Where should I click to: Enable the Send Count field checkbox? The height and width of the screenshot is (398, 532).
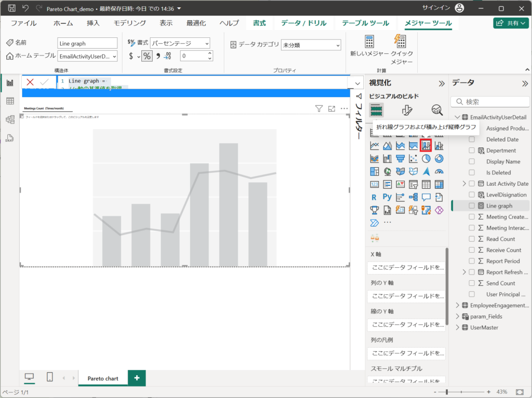point(472,283)
